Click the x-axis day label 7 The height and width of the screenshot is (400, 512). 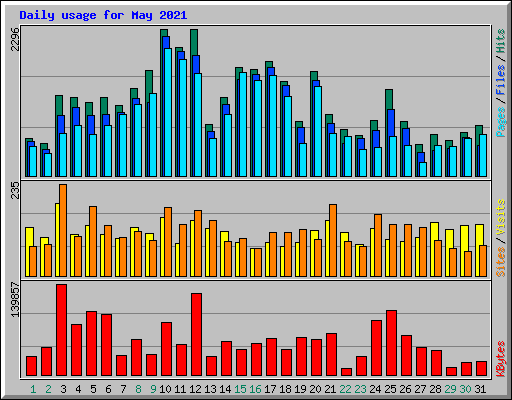click(123, 389)
